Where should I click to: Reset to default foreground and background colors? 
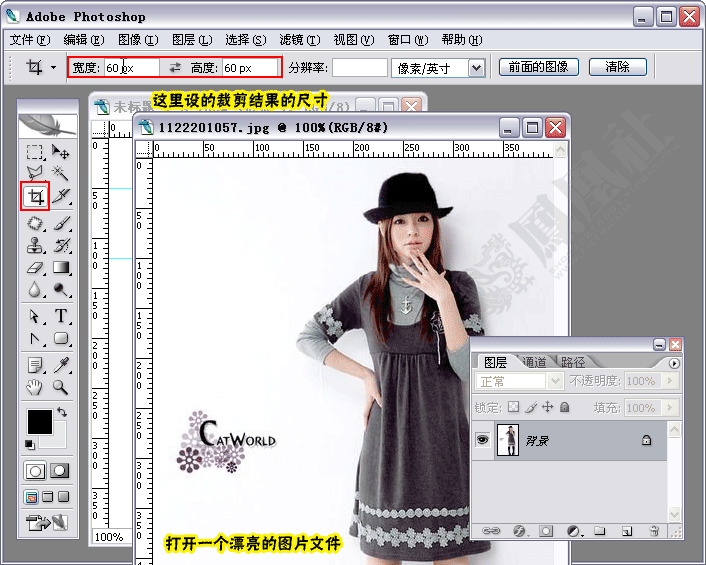pos(30,445)
